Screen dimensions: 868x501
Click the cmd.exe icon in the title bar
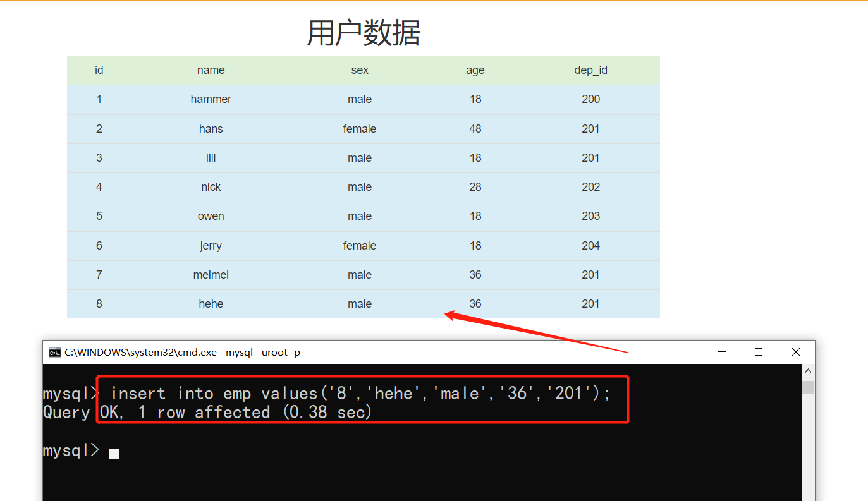point(55,352)
